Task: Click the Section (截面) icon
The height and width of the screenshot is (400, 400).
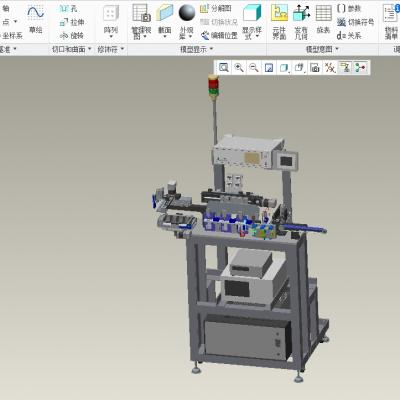Action: (165, 20)
